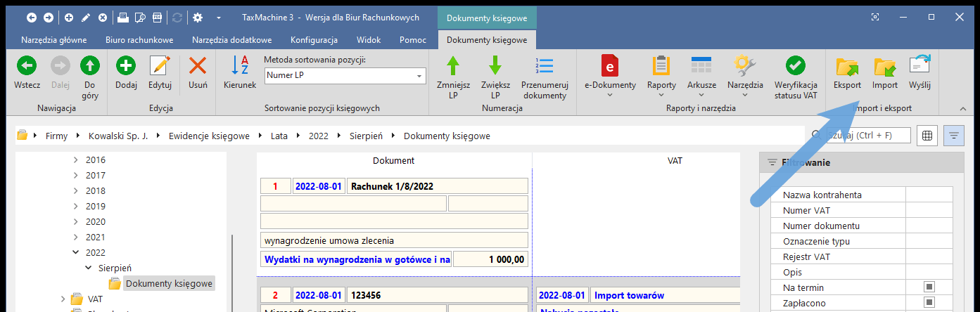
Task: Click Kowalski Sp. J. in the breadcrumb
Action: click(x=117, y=136)
